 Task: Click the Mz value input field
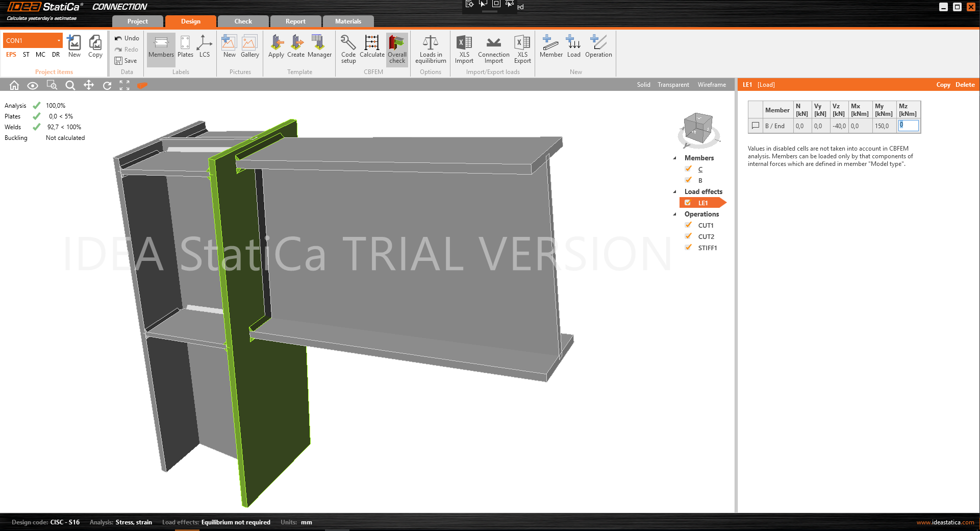(x=909, y=126)
